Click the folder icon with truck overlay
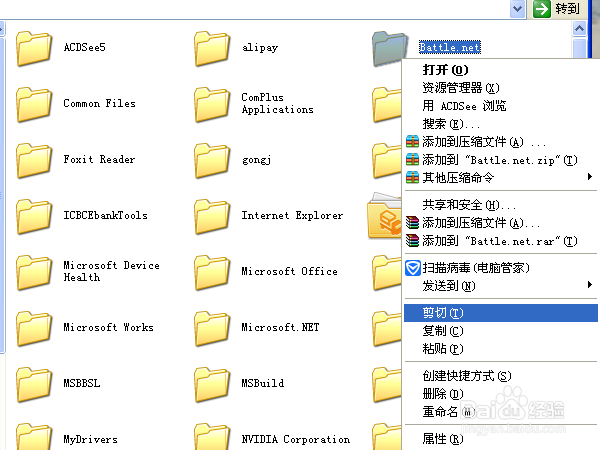This screenshot has width=600, height=450. tap(385, 215)
